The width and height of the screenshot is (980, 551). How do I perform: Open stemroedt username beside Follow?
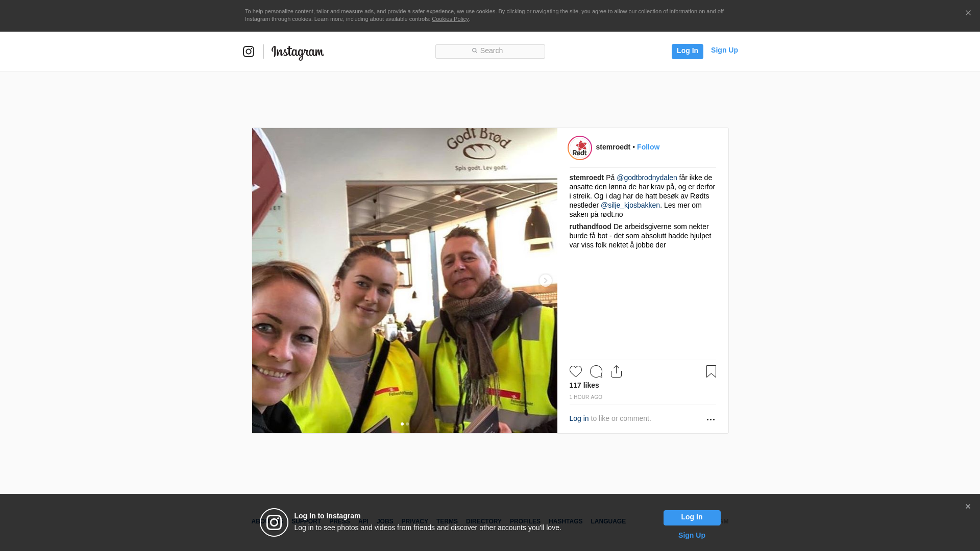(613, 147)
